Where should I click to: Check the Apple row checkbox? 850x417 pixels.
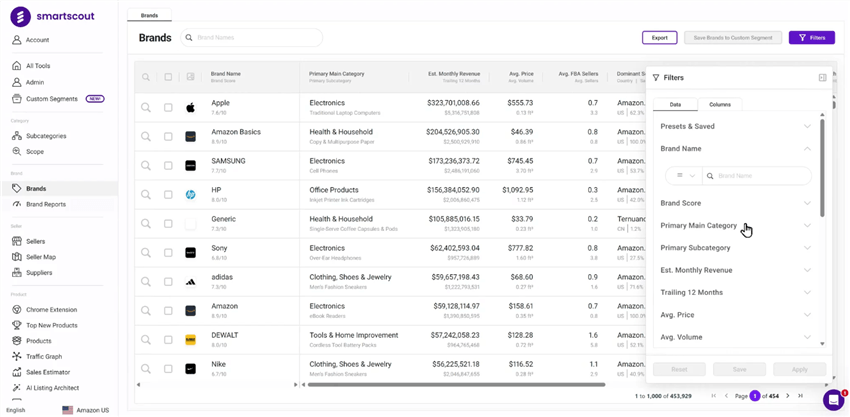168,107
